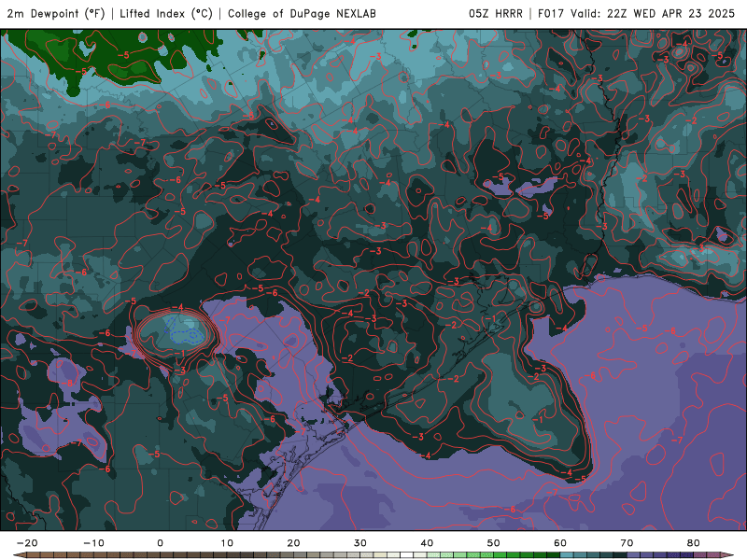Click the "80" color scale label
This screenshot has width=747, height=560.
pyautogui.click(x=694, y=543)
